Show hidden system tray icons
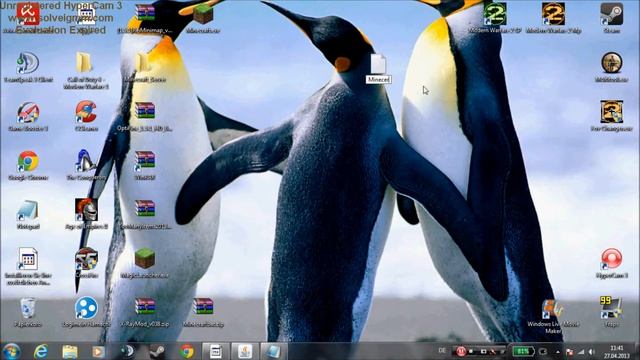Image resolution: width=640 pixels, height=360 pixels. pyautogui.click(x=558, y=352)
